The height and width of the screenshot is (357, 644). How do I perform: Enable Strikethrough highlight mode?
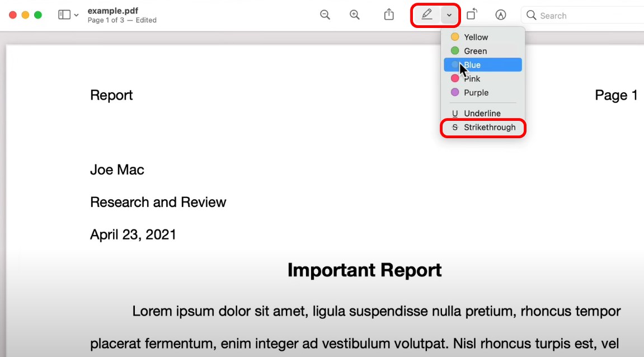pyautogui.click(x=483, y=128)
